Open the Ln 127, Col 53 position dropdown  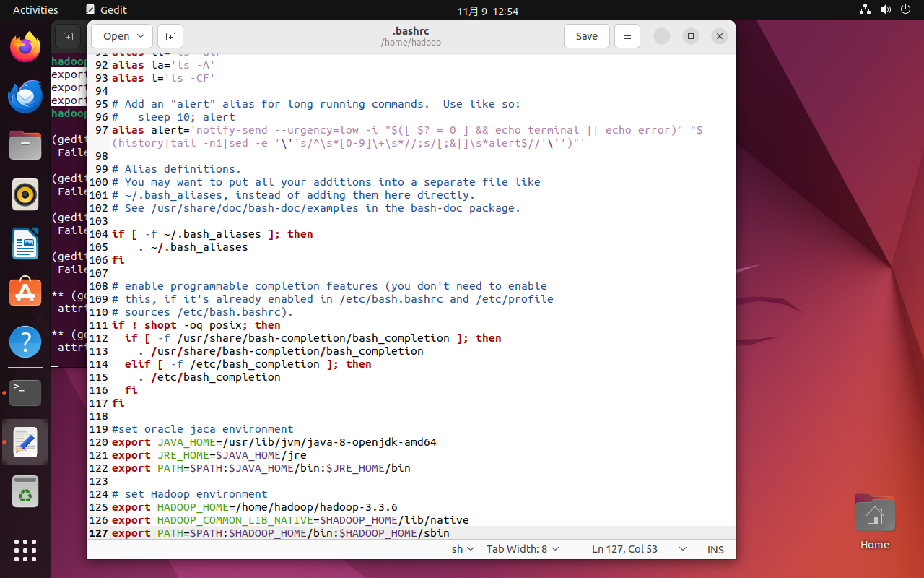click(x=639, y=549)
